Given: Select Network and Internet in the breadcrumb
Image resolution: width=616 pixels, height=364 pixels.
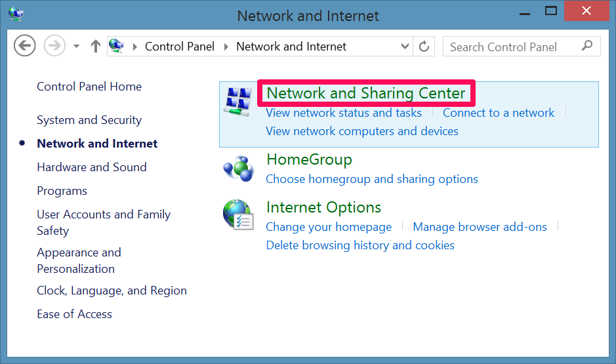Looking at the screenshot, I should tap(291, 47).
